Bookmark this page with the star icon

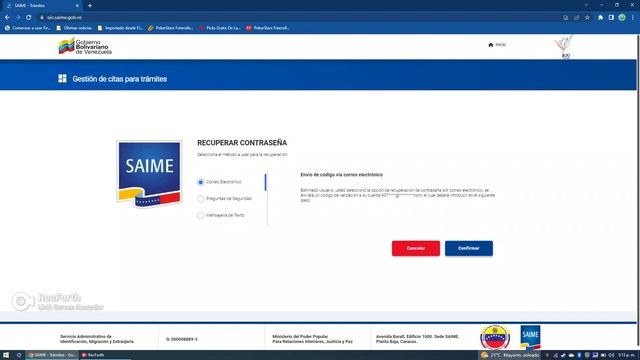[587, 18]
